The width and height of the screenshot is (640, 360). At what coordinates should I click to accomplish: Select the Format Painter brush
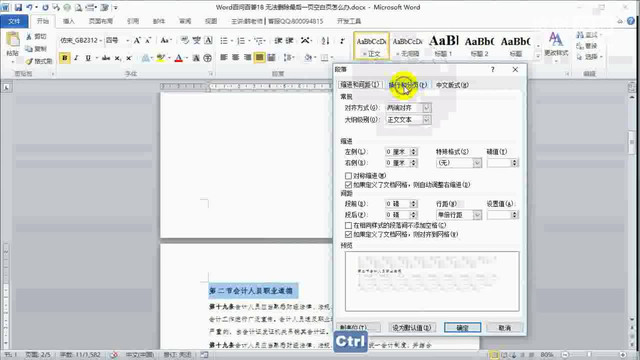(29, 61)
